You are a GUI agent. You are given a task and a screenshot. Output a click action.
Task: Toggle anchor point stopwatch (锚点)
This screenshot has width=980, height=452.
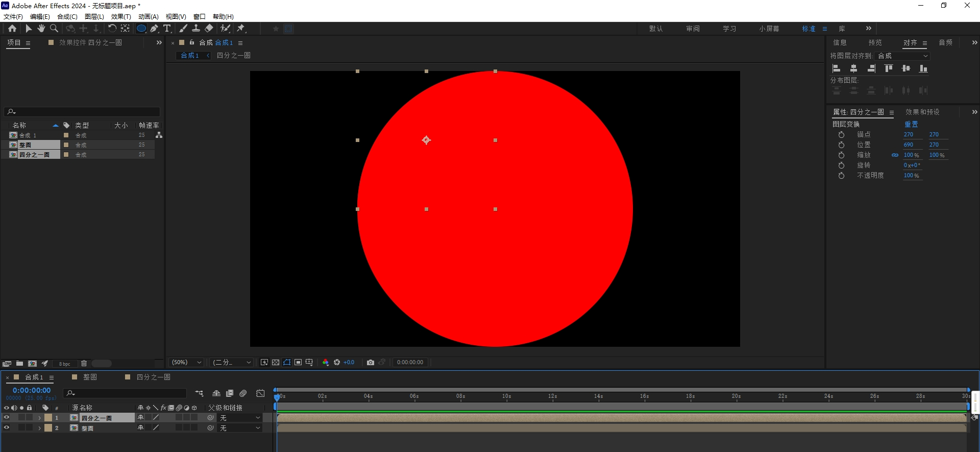pyautogui.click(x=841, y=135)
